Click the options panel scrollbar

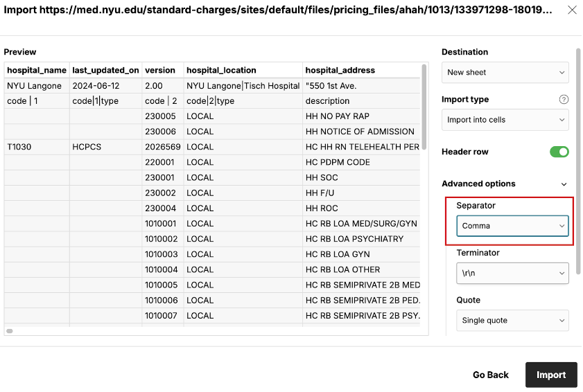point(577,159)
